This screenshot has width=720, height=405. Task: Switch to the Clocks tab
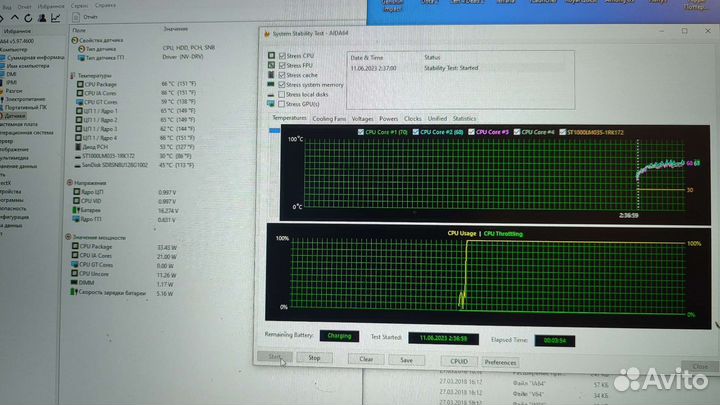coord(412,118)
